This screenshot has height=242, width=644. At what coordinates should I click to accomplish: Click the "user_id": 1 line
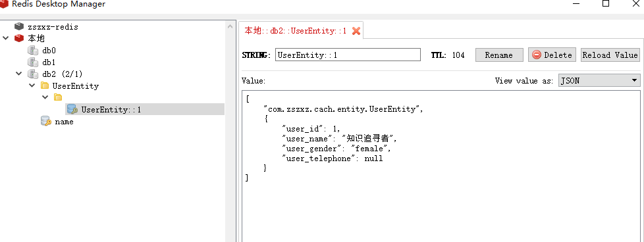point(311,129)
